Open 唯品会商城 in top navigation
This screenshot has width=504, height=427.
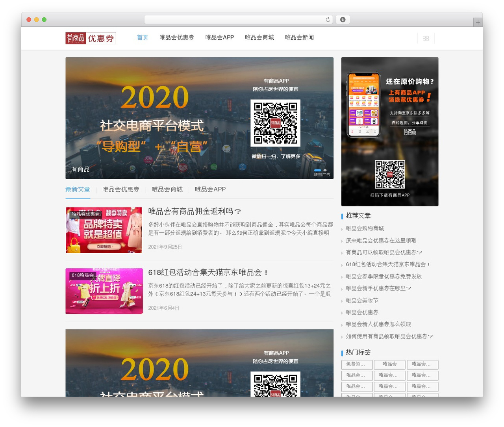(x=259, y=37)
